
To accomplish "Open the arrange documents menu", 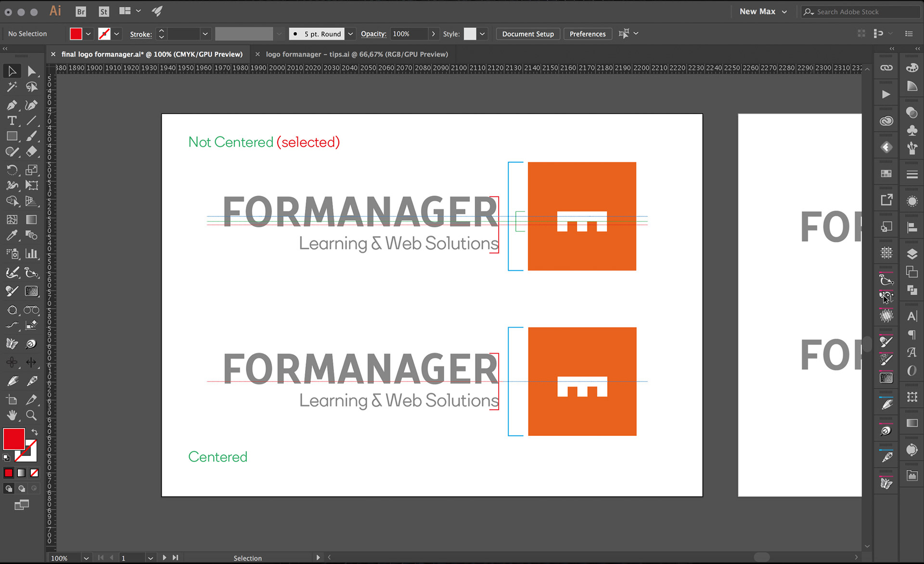I will pos(130,11).
